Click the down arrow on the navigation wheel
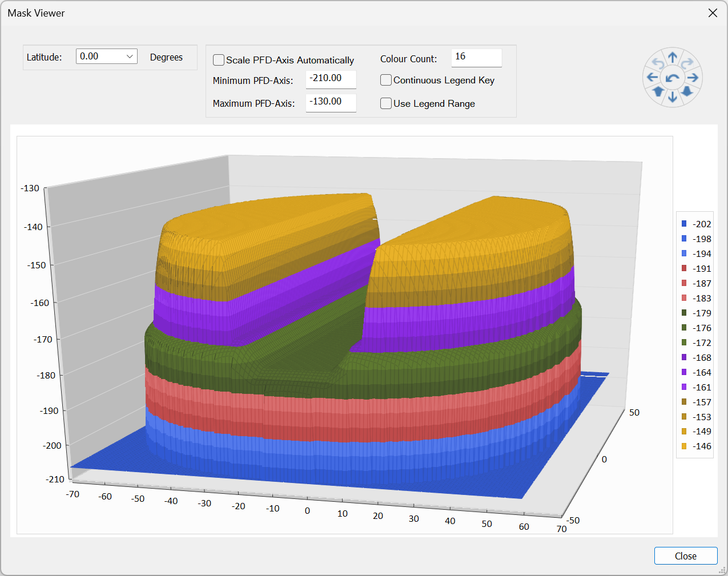This screenshot has width=728, height=576. pos(673,98)
